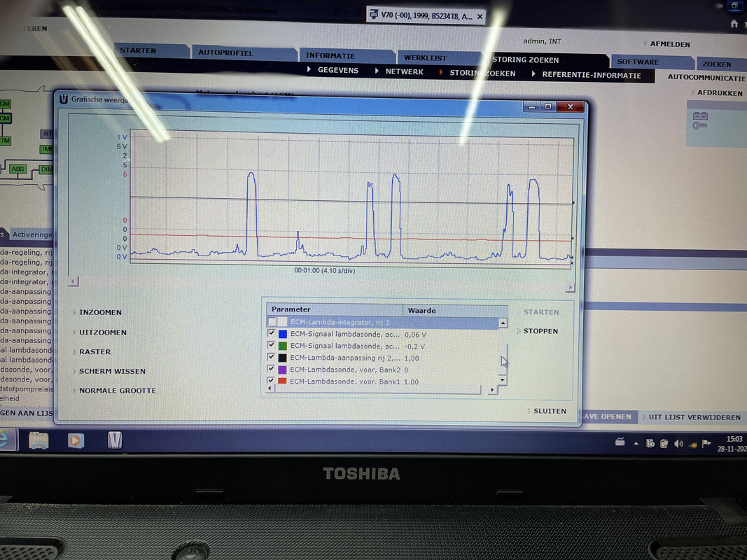Screen dimensions: 747x560
Task: Click NORMALE GROOTTE to reset zoom
Action: [117, 391]
